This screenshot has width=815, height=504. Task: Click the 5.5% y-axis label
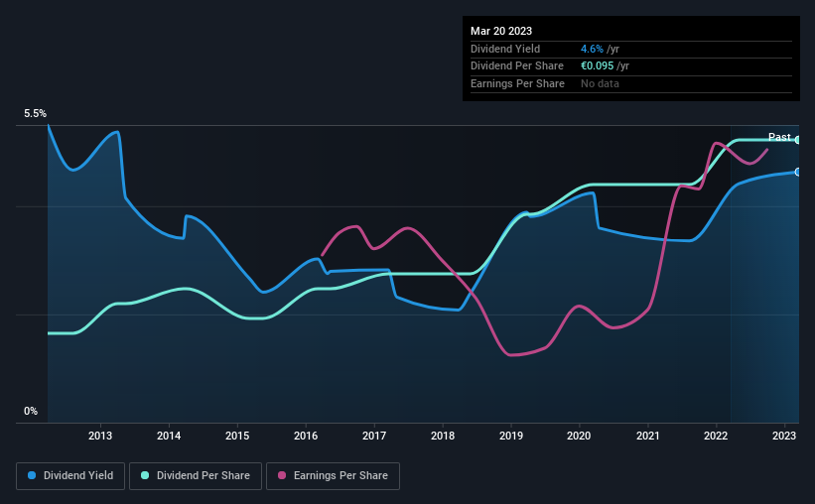36,113
